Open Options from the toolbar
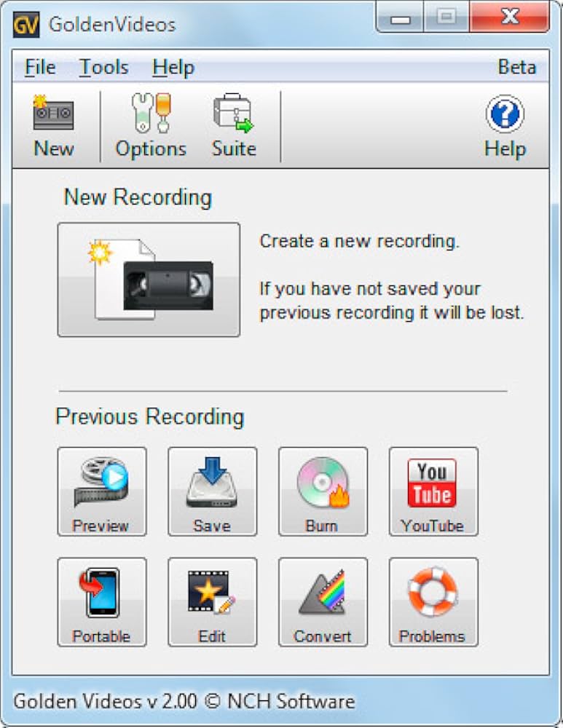This screenshot has height=728, width=563. [x=151, y=126]
